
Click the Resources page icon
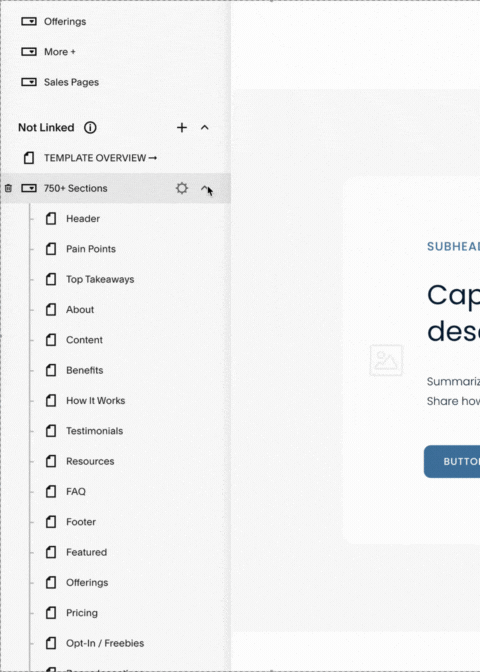click(x=51, y=462)
